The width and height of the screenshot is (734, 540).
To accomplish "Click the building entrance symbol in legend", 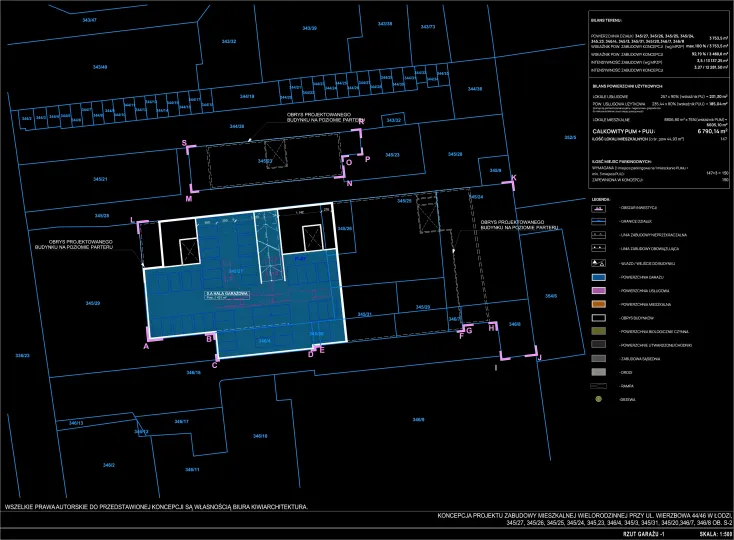I will (x=600, y=262).
